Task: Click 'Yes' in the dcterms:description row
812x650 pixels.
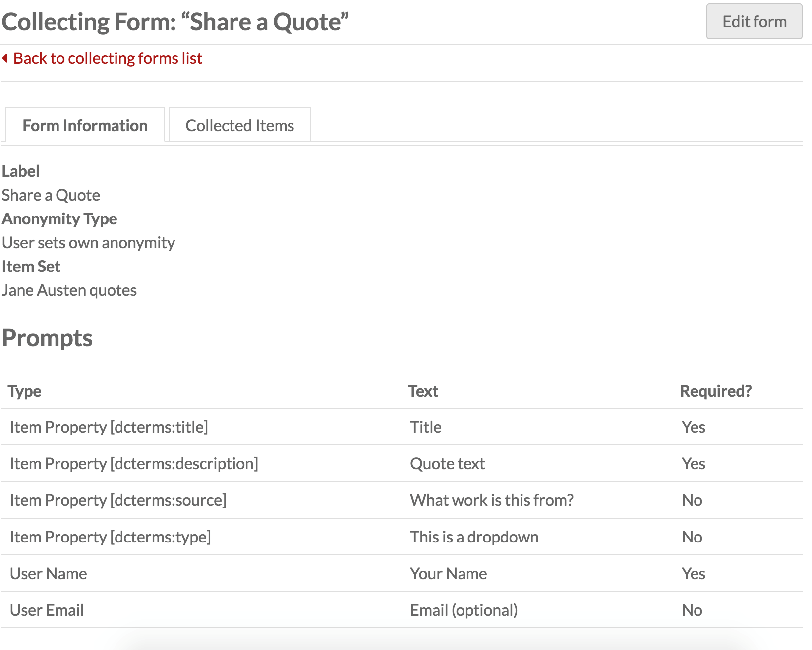Action: (694, 464)
